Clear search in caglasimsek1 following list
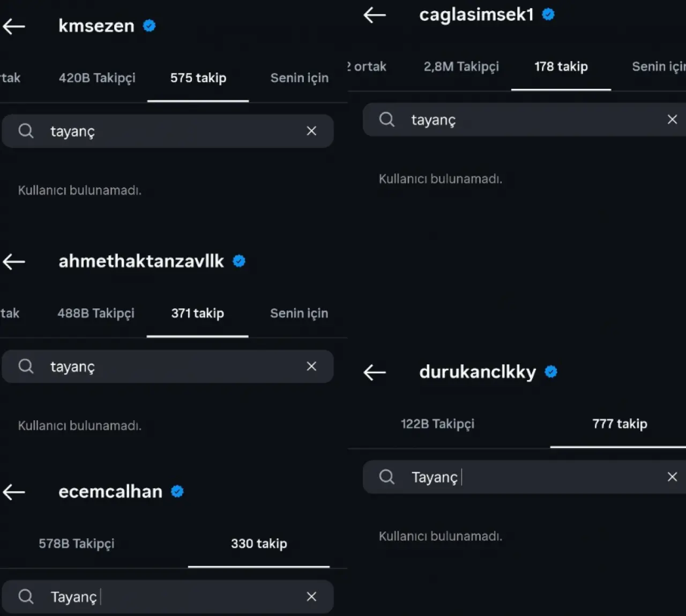 [672, 120]
